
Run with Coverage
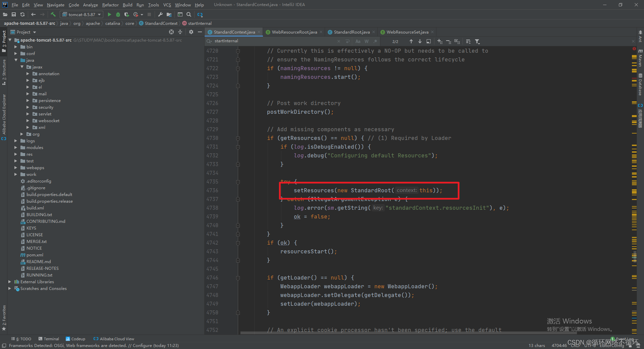pyautogui.click(x=126, y=14)
